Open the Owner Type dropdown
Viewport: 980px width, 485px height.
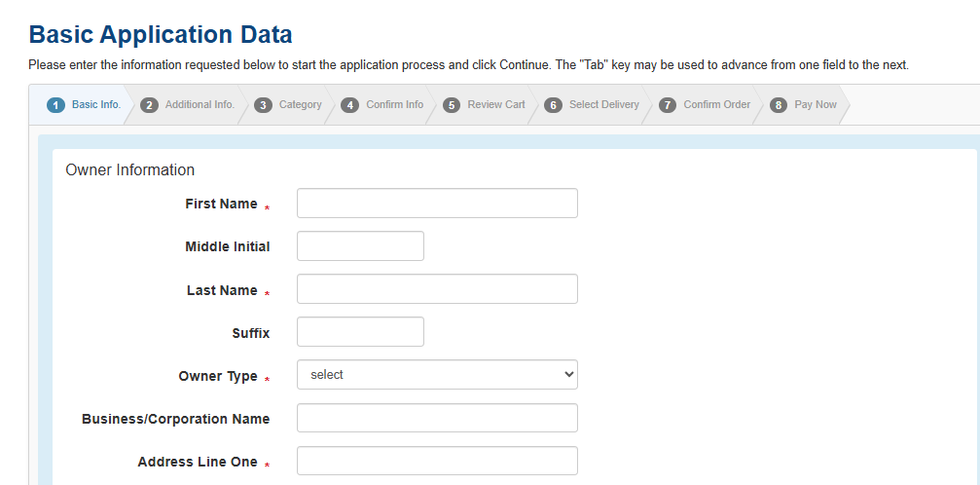click(x=437, y=375)
